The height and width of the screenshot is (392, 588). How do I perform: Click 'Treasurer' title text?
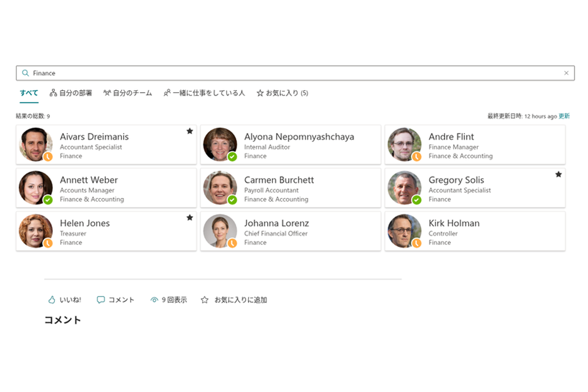73,234
